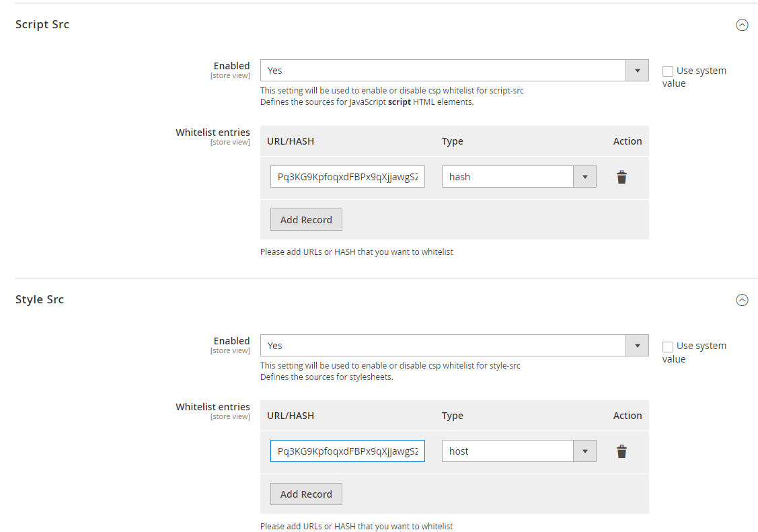The height and width of the screenshot is (532, 758).
Task: Focus the Script Src URL/HASH field
Action: (347, 177)
